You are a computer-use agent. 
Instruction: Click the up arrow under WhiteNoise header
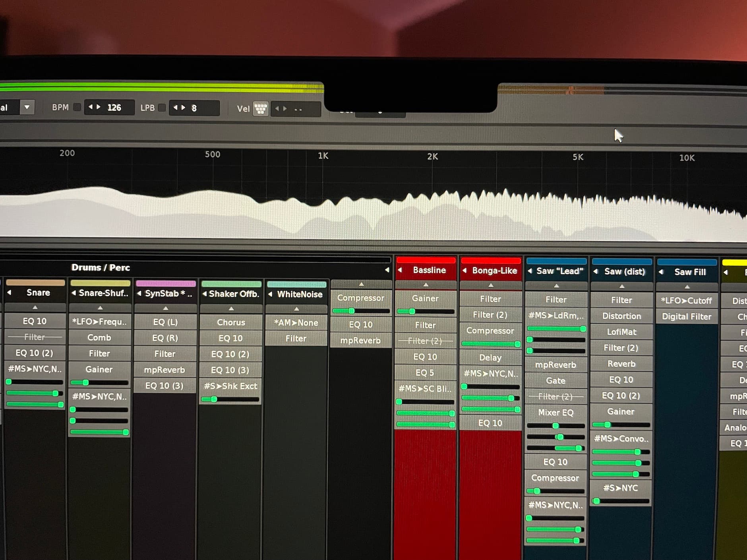click(x=296, y=309)
